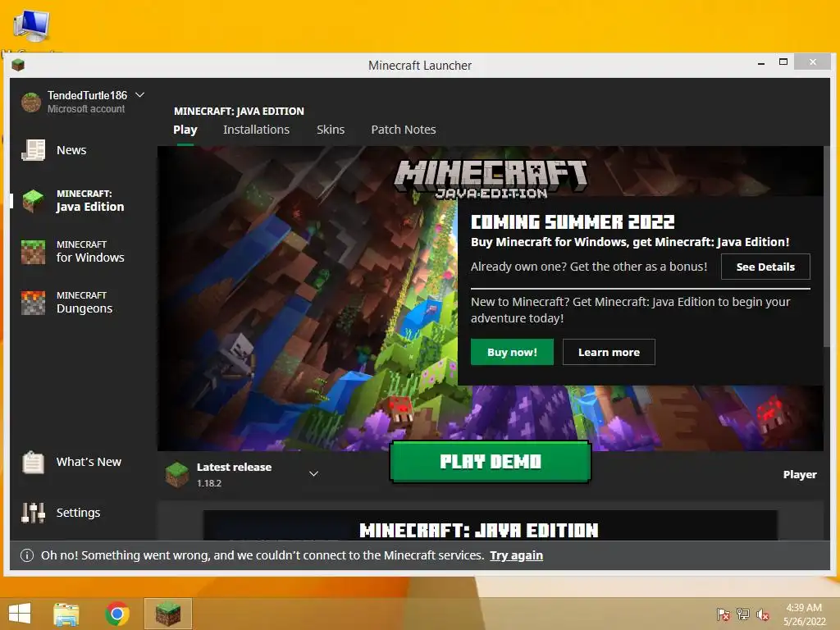
Task: Click the info icon in the error bar
Action: pyautogui.click(x=27, y=555)
